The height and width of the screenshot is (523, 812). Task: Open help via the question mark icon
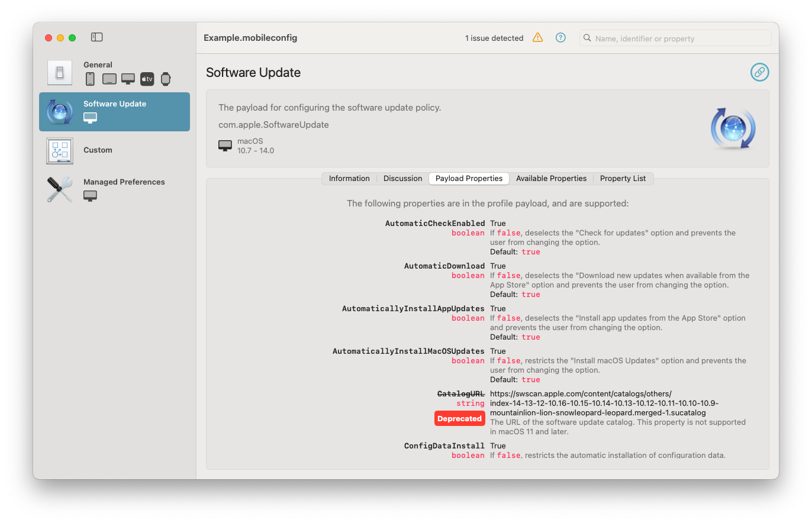pos(560,38)
